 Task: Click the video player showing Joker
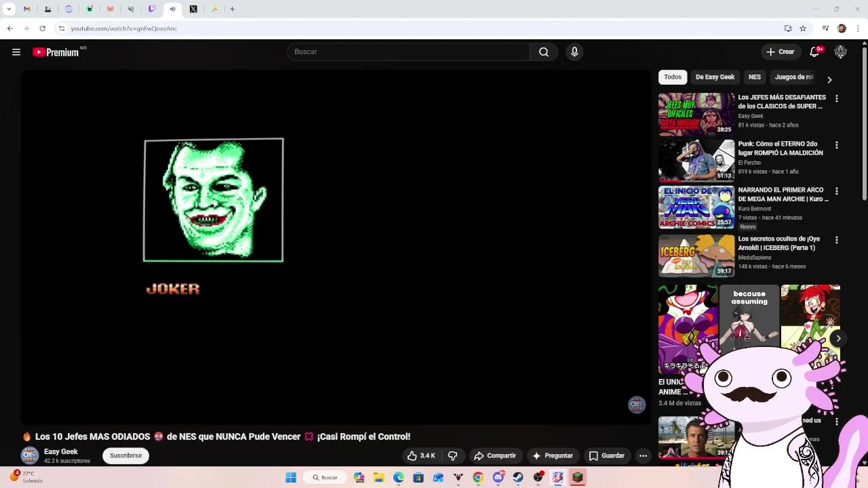(336, 247)
